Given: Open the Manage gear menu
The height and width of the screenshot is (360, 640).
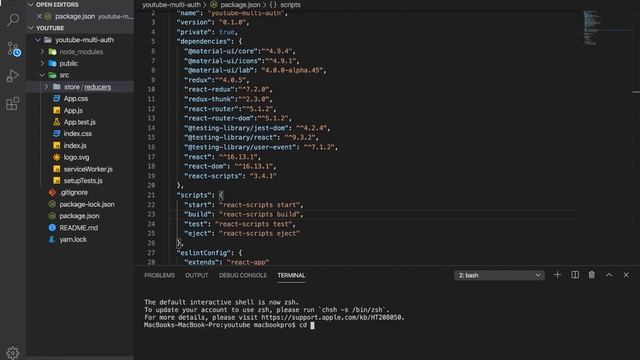Looking at the screenshot, I should click(x=13, y=352).
